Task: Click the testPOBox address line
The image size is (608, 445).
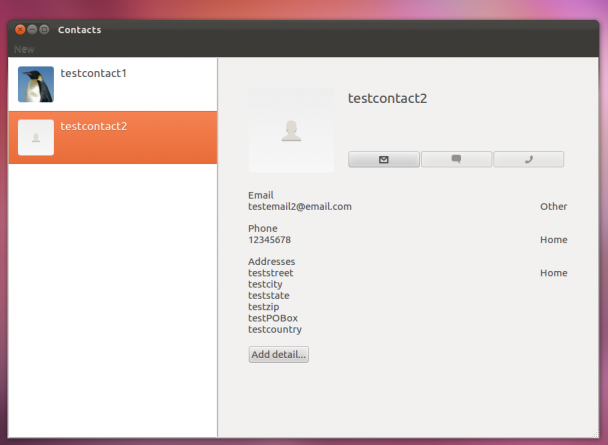Action: point(273,318)
